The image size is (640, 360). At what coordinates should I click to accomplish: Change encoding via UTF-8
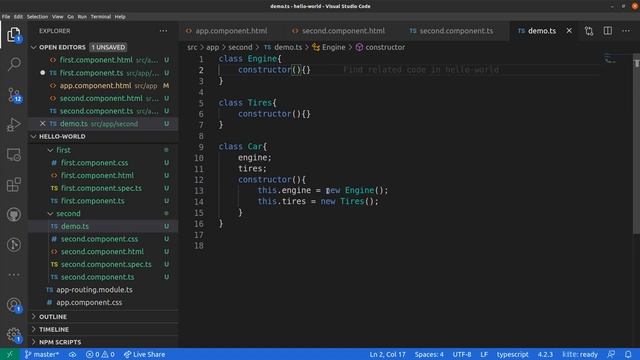(462, 354)
